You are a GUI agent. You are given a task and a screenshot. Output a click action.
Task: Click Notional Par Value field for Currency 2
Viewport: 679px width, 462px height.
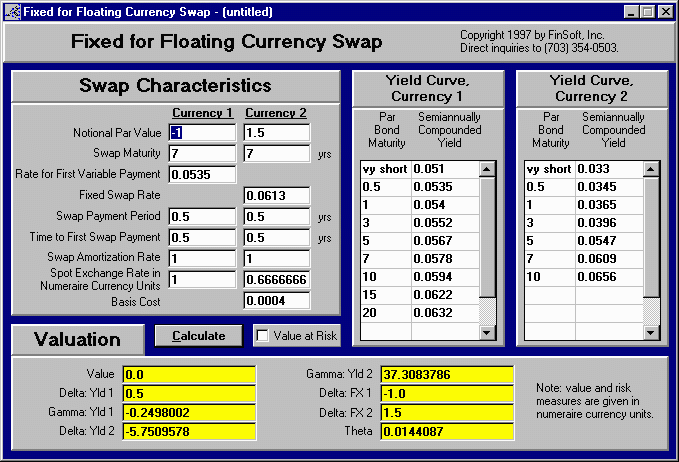tap(276, 133)
